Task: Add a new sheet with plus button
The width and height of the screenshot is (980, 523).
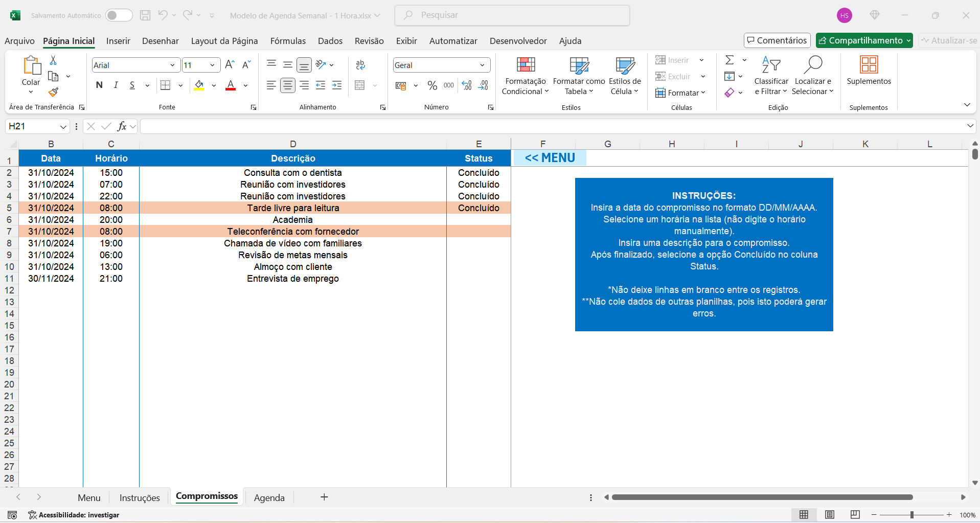Action: (324, 497)
